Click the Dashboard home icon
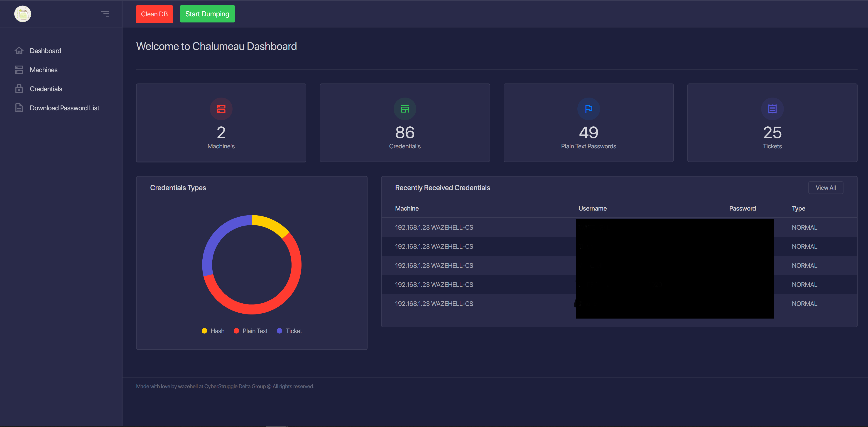 coord(19,51)
